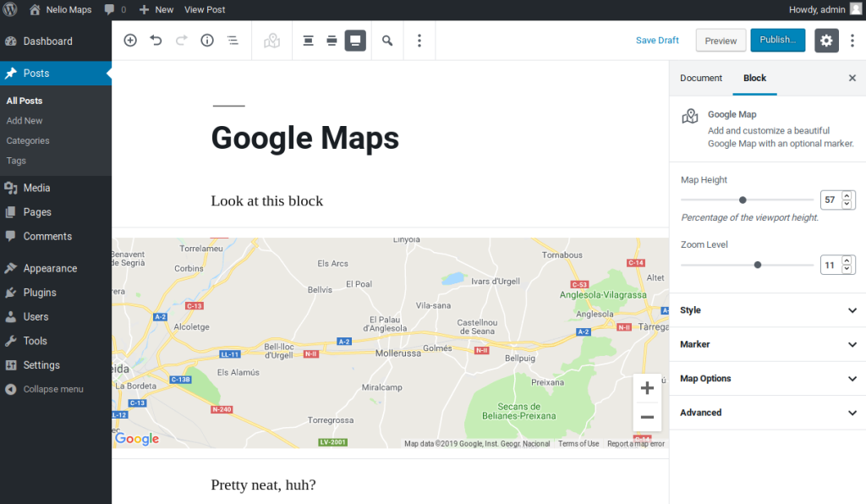This screenshot has height=504, width=866.
Task: Click the Publish button
Action: 777,40
